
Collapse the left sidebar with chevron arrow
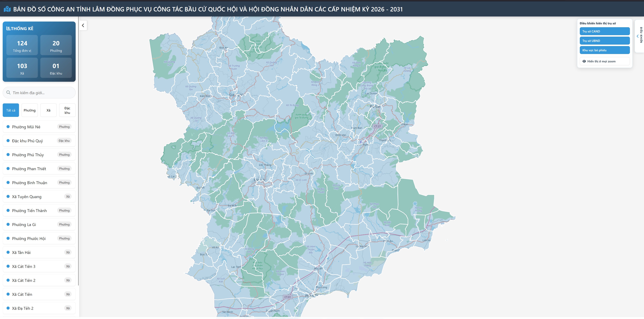tap(83, 26)
